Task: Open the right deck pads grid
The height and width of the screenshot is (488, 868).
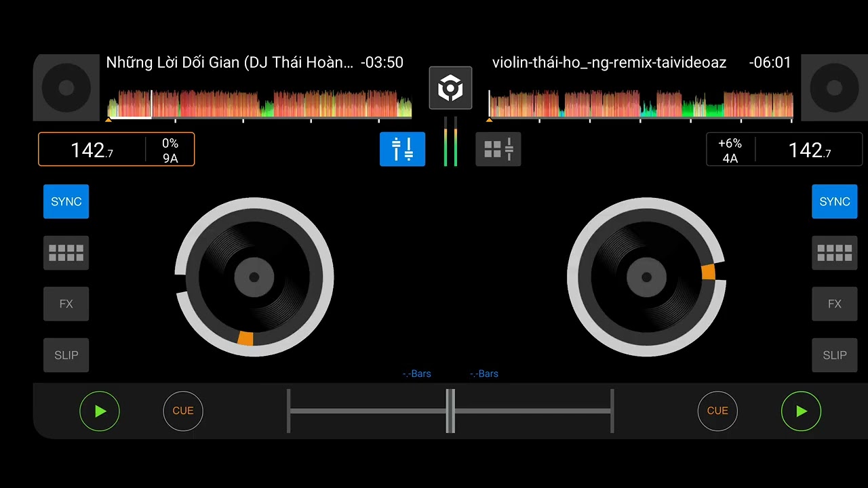Action: [x=835, y=253]
